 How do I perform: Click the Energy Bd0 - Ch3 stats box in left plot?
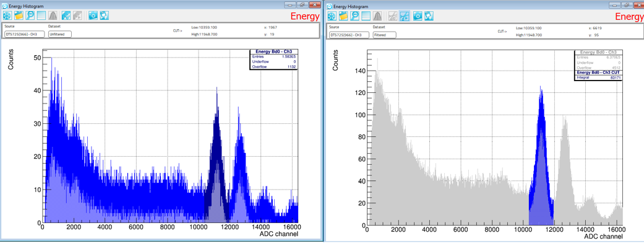[x=273, y=59]
